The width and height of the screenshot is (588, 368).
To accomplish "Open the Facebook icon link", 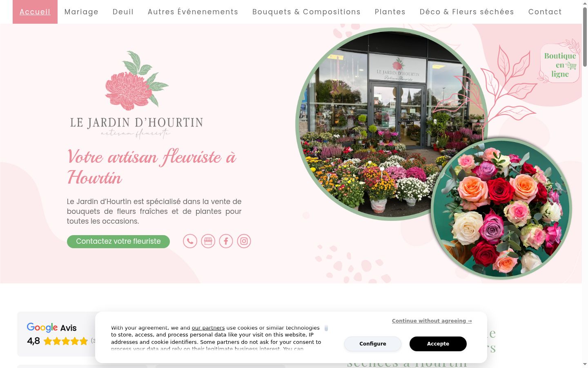I will tap(226, 241).
